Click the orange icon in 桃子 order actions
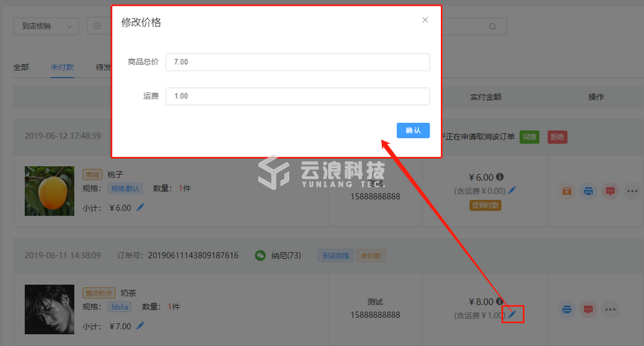 (x=567, y=191)
